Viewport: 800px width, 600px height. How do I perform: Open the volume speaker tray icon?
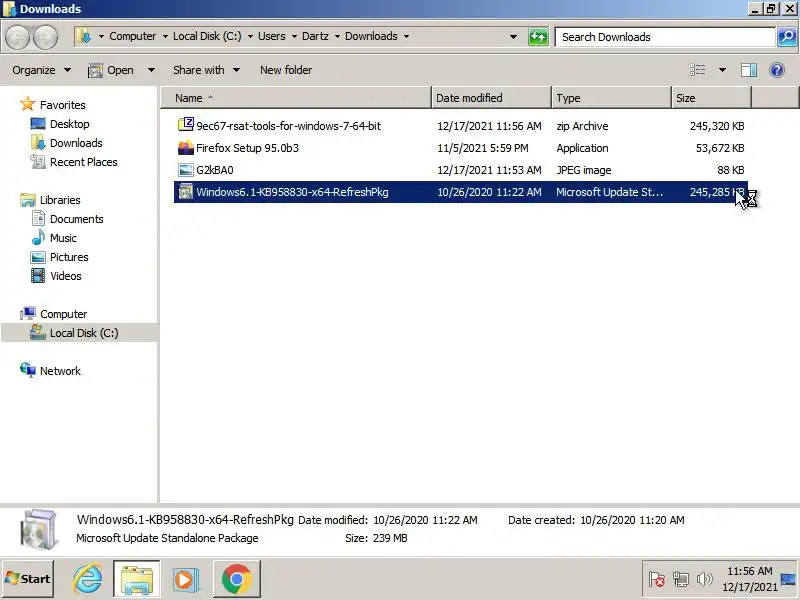click(705, 579)
